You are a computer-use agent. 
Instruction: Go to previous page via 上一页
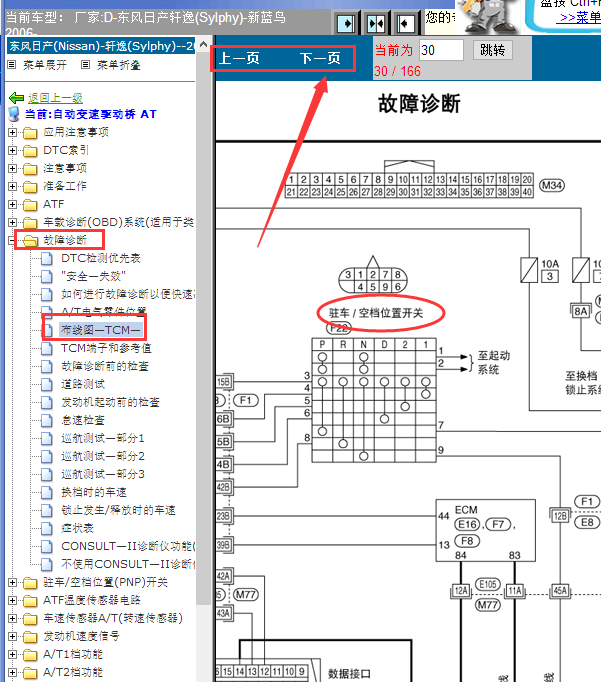pos(239,58)
